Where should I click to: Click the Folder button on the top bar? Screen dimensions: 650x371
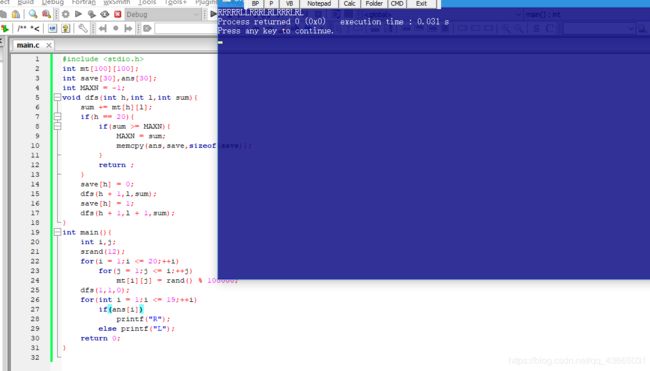pyautogui.click(x=374, y=3)
